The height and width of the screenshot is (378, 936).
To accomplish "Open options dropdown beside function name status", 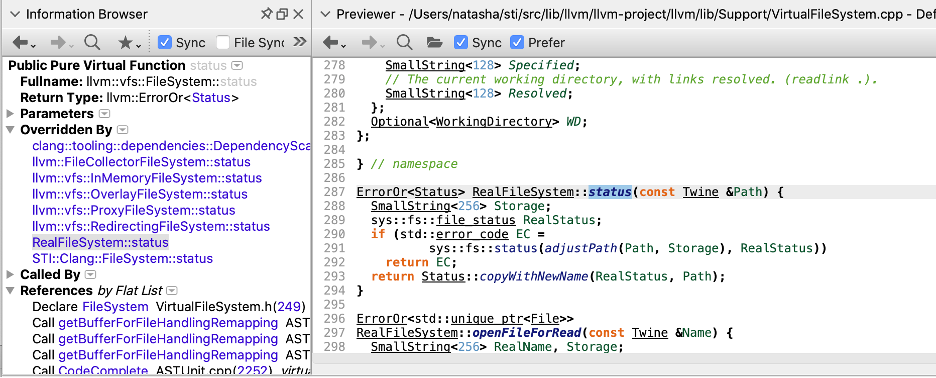I will 237,65.
